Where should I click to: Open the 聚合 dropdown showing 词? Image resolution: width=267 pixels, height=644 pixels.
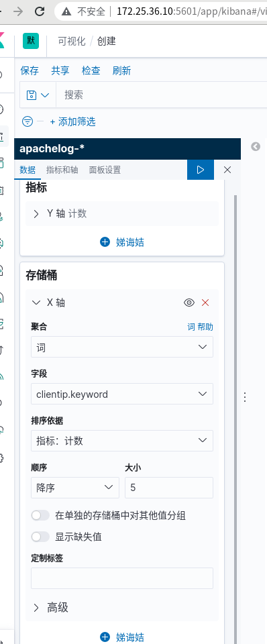tap(122, 347)
